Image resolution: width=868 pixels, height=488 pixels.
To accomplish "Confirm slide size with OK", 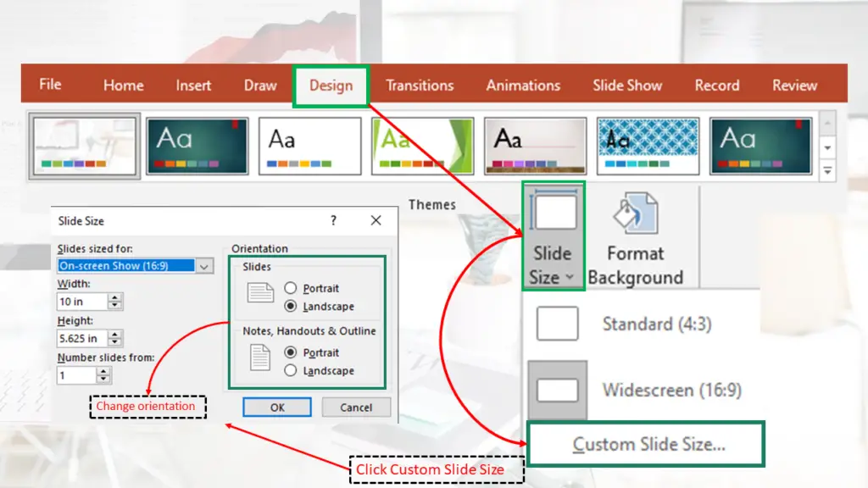I will pos(277,407).
